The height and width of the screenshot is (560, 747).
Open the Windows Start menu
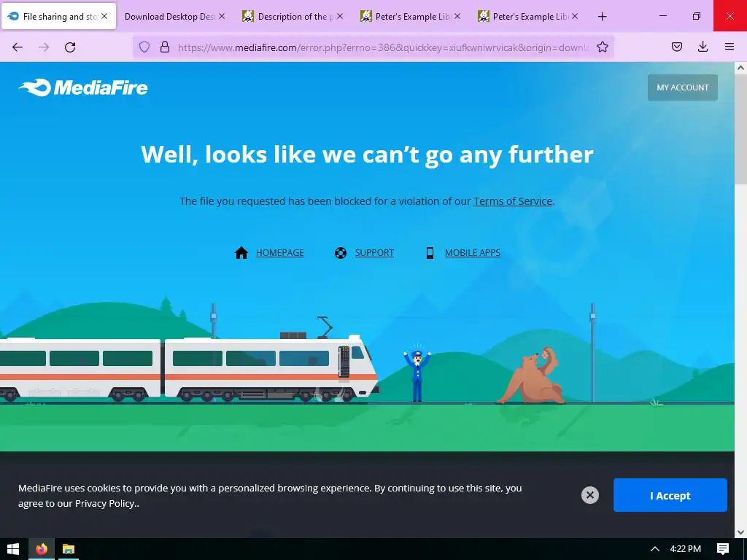[x=13, y=549]
